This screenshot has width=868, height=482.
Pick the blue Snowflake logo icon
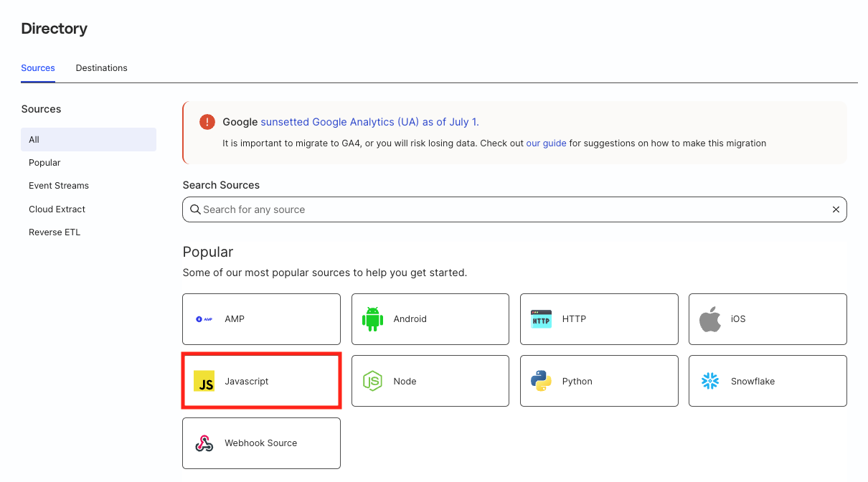(x=709, y=382)
